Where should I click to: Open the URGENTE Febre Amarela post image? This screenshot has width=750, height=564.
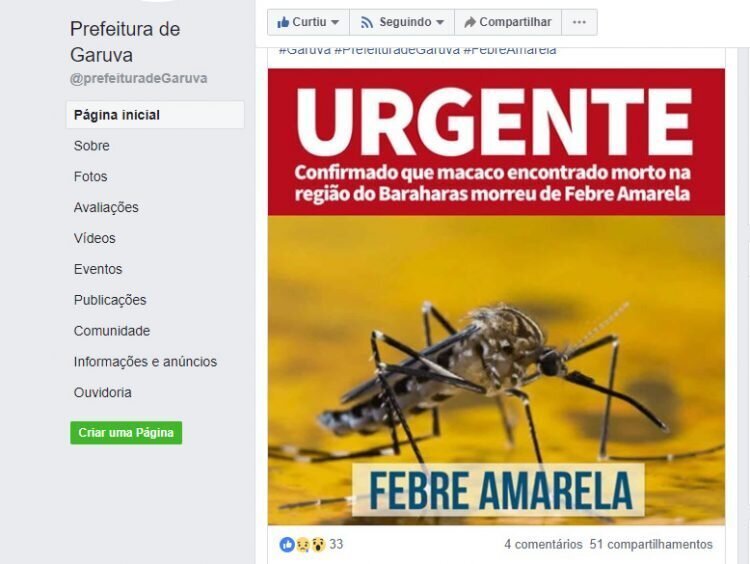click(496, 297)
